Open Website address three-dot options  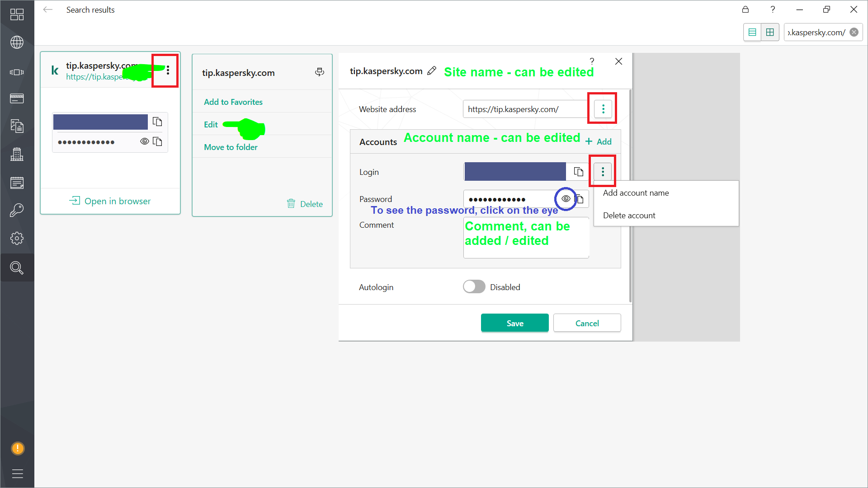pos(603,109)
